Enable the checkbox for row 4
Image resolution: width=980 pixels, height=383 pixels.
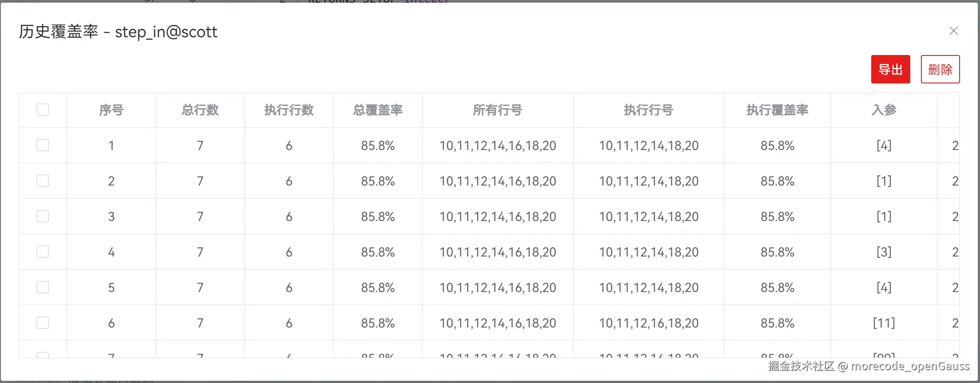pyautogui.click(x=43, y=252)
